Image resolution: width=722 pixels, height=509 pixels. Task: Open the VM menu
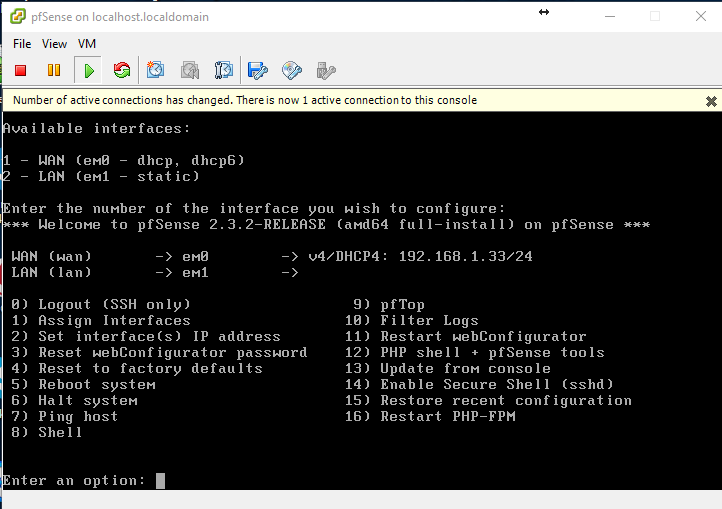[87, 44]
